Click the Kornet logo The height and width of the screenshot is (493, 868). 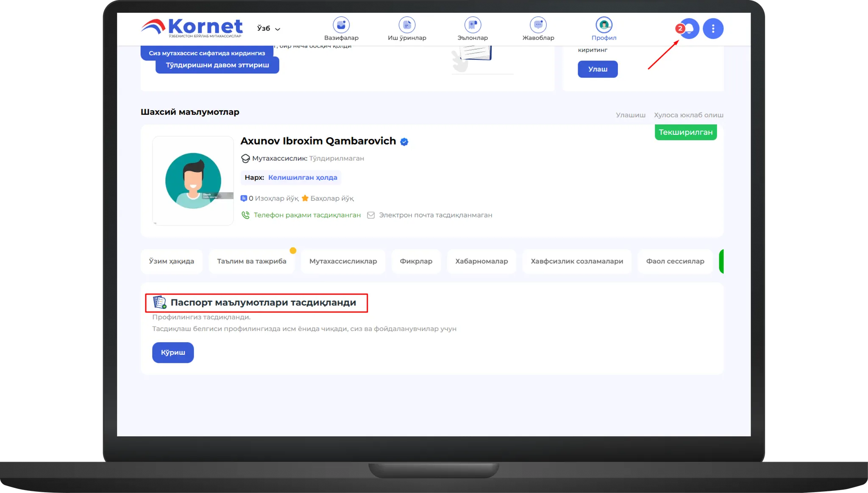click(192, 27)
